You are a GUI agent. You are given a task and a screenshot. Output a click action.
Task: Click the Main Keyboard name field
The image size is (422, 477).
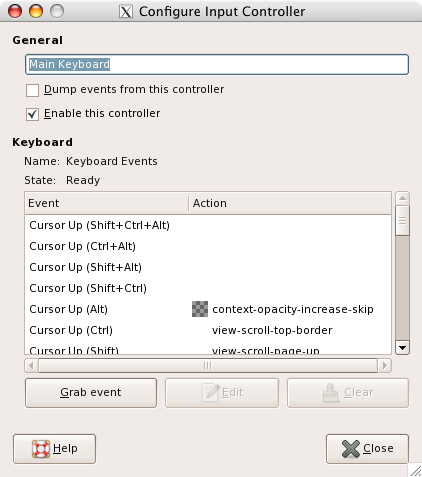(217, 64)
